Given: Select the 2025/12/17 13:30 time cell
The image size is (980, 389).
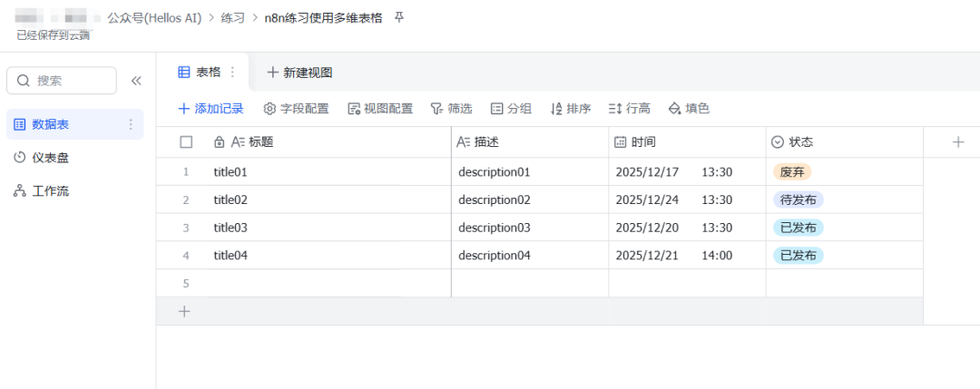Looking at the screenshot, I should (688, 171).
